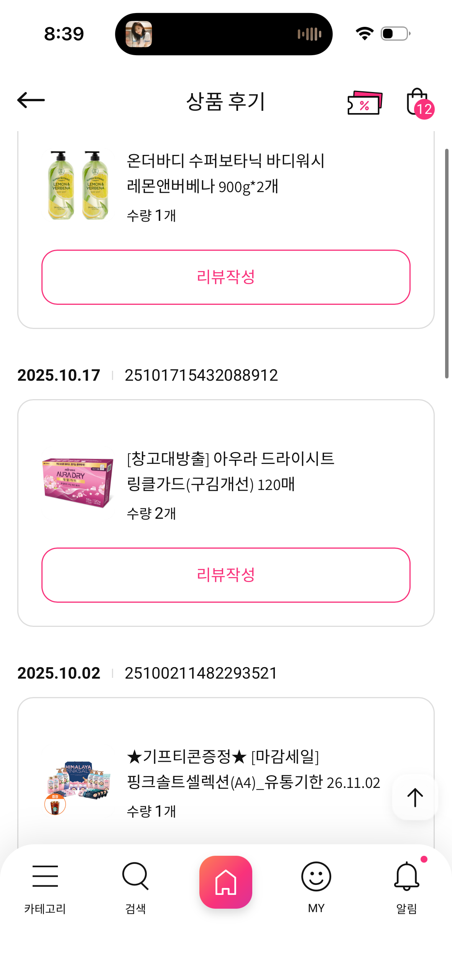Open the lemon verbena body wash thumbnail

coord(78,186)
